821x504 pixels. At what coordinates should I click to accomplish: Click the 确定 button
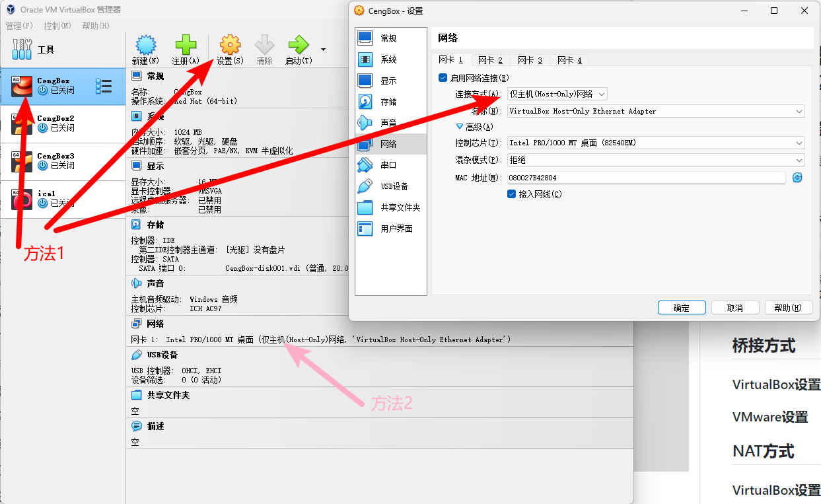click(682, 308)
